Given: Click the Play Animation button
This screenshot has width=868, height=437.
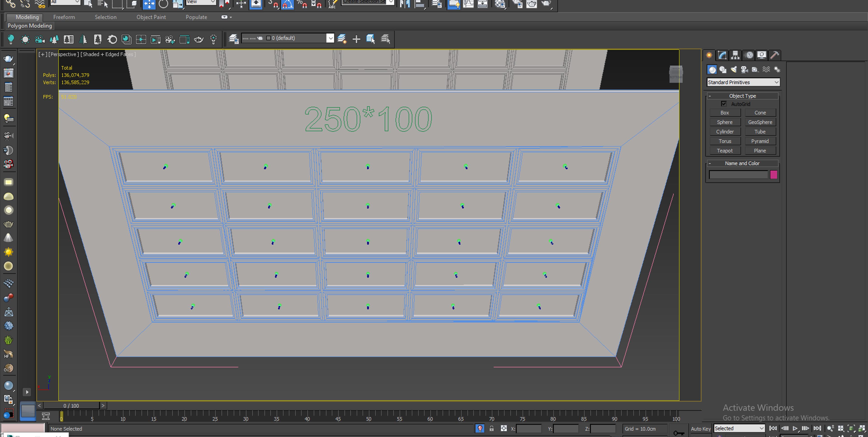Looking at the screenshot, I should (x=795, y=428).
